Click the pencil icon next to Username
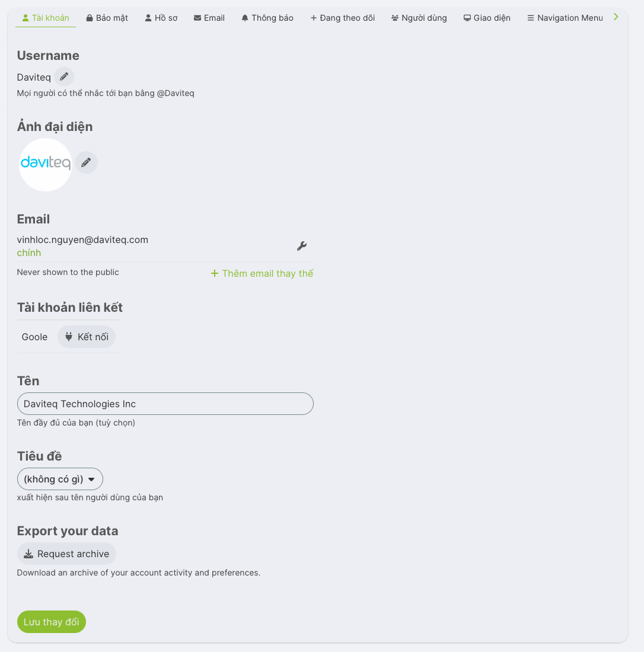This screenshot has height=652, width=644. pyautogui.click(x=64, y=76)
